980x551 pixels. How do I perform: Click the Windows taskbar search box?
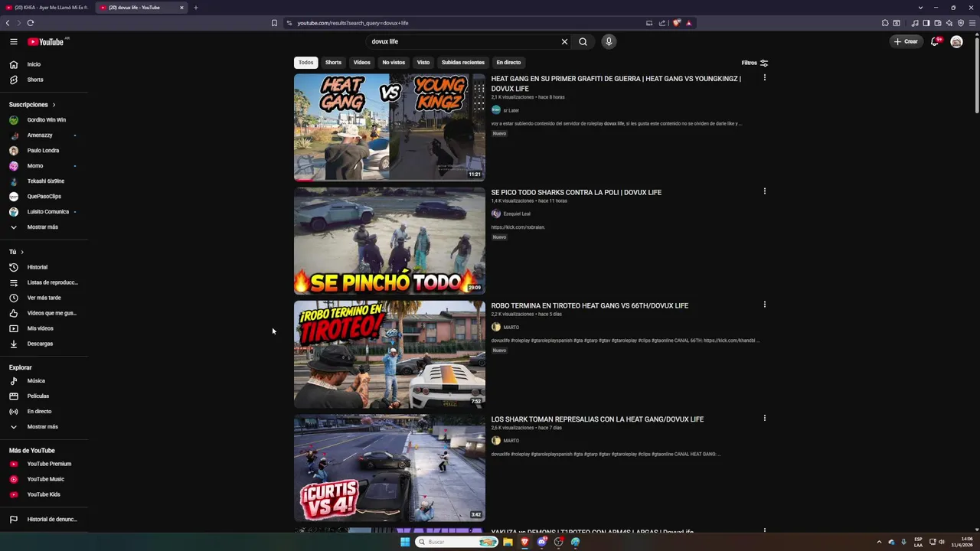point(457,542)
